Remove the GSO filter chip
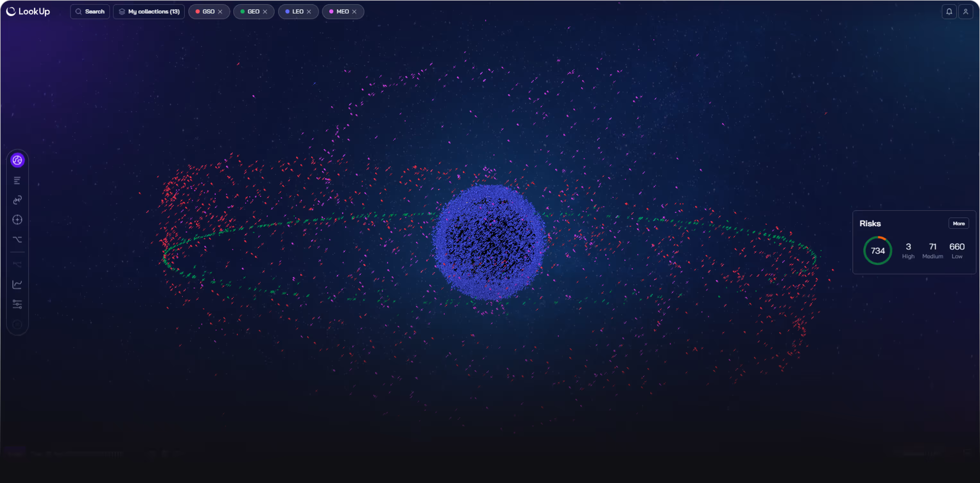The image size is (980, 483). tap(220, 12)
